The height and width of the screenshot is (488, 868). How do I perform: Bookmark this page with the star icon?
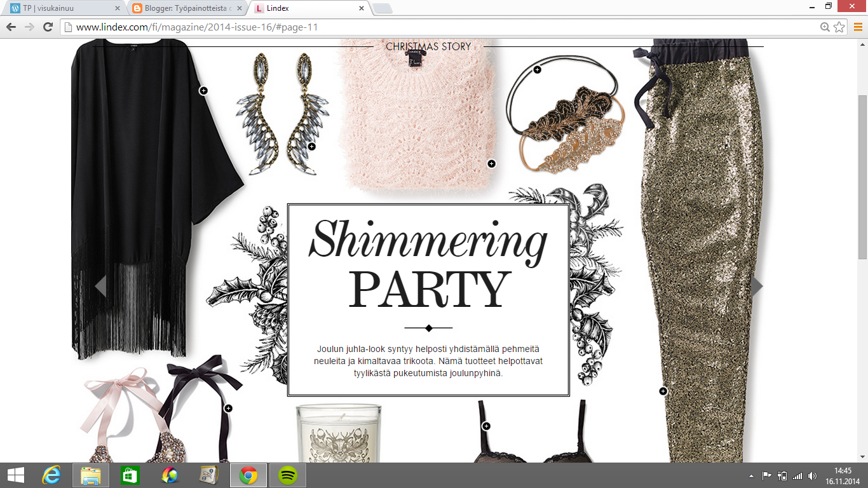pos(839,27)
